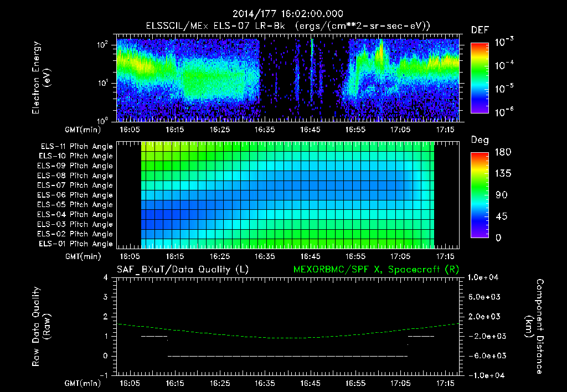Screen dimensions: 567x392
Task: Click the SAF_BXuT/Data Quality (L) label
Action: (x=183, y=270)
